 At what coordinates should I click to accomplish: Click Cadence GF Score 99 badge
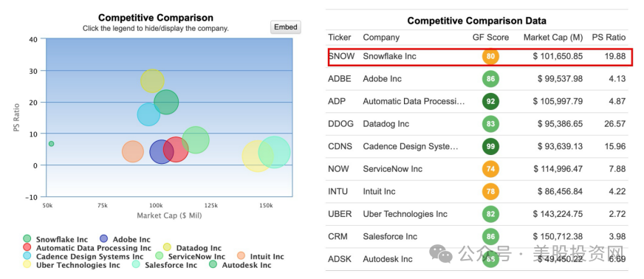[490, 146]
